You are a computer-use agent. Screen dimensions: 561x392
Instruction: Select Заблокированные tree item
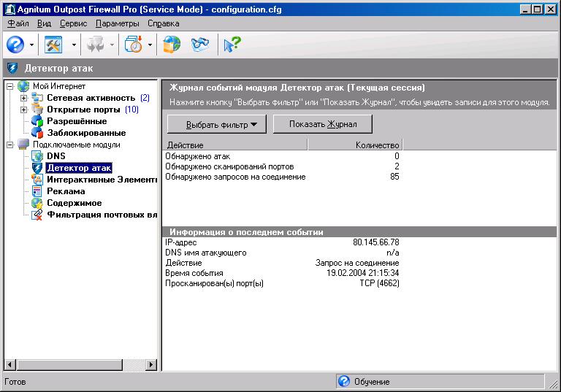[86, 133]
